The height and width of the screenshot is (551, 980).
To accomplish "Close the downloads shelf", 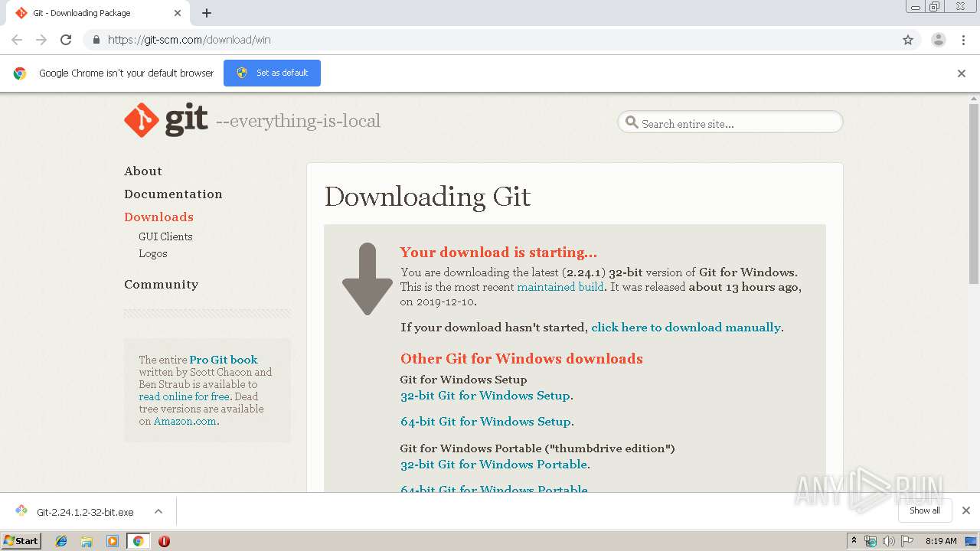I will [966, 510].
